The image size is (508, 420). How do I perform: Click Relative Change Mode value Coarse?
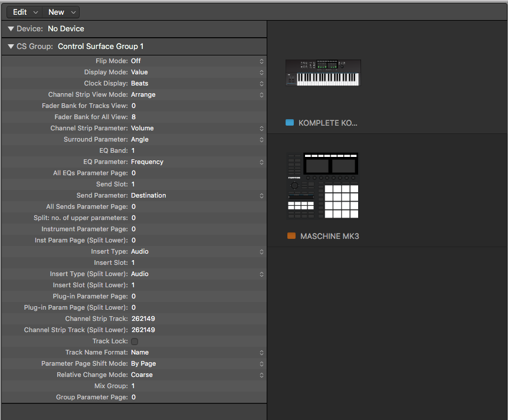tap(142, 375)
